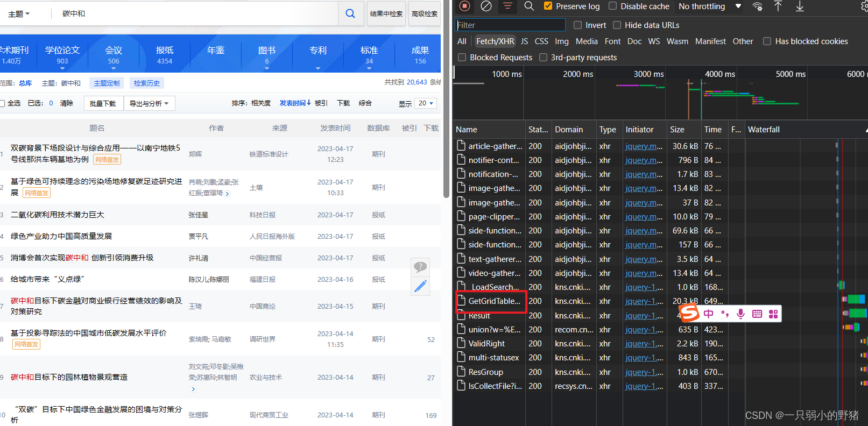Sort network table by Size column

pyautogui.click(x=683, y=129)
